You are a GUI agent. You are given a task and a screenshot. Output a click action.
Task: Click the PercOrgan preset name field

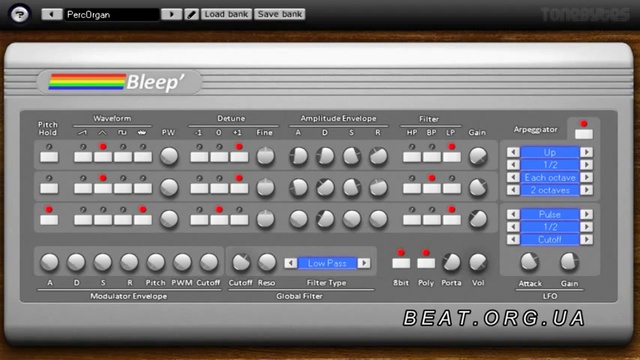coord(111,14)
